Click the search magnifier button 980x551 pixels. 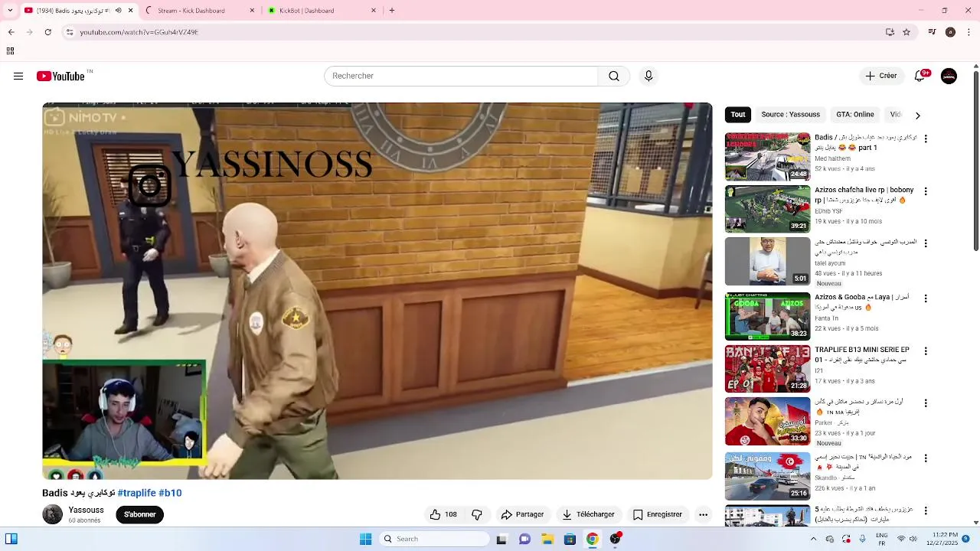pyautogui.click(x=614, y=76)
